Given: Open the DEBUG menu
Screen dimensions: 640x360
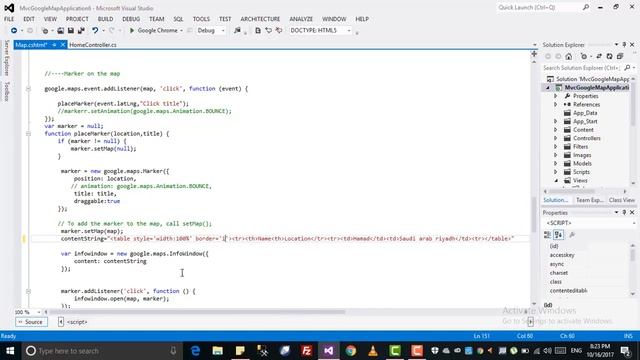Looking at the screenshot, I should click(131, 19).
